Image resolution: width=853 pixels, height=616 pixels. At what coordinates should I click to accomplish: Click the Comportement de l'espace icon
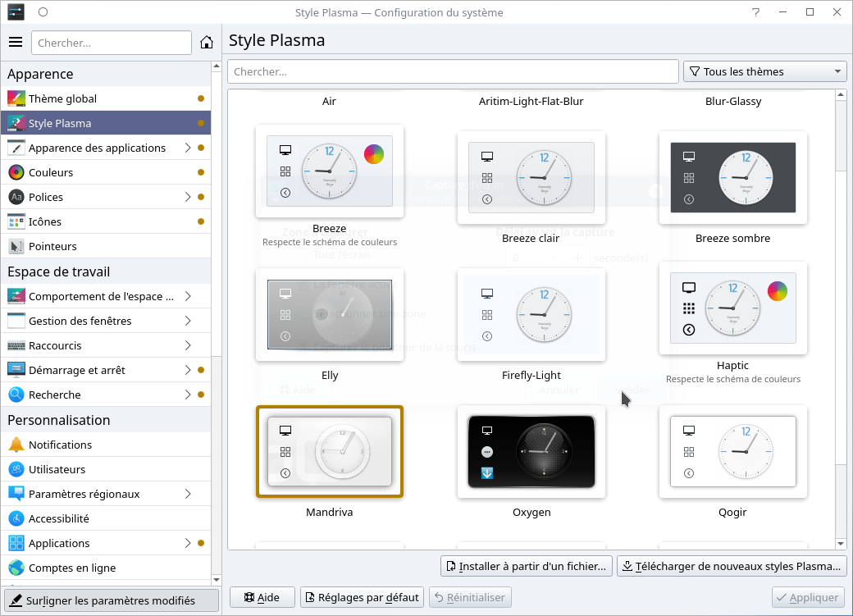16,296
